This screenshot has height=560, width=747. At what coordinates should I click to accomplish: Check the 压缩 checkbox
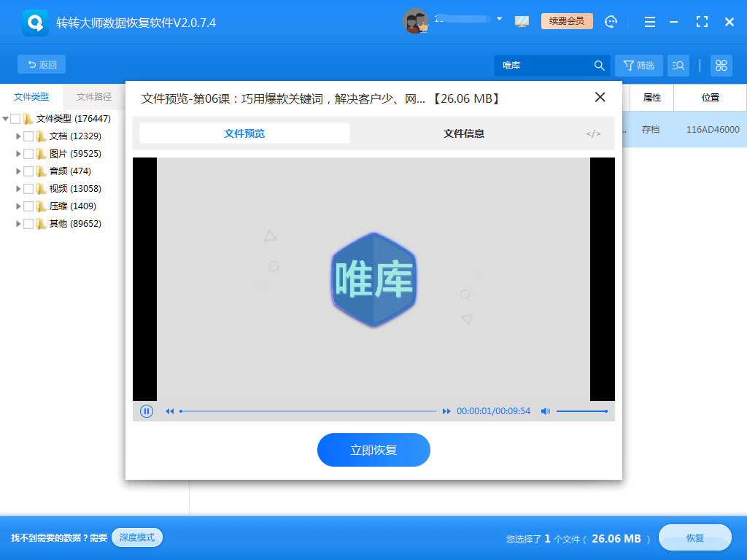tap(28, 206)
